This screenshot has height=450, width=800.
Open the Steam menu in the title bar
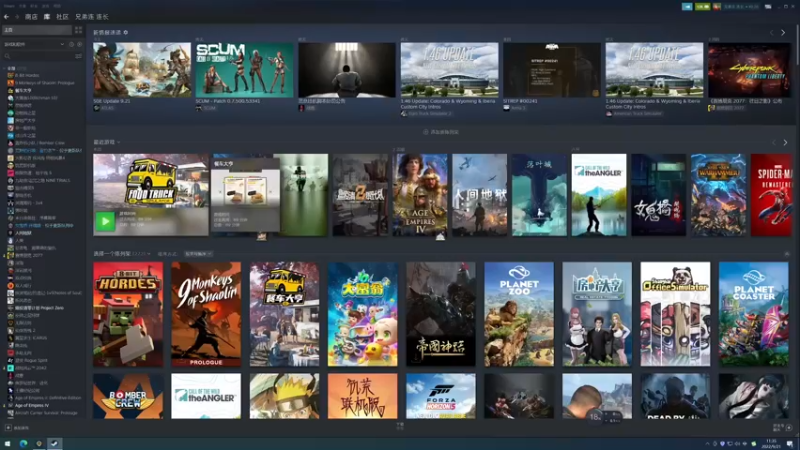point(9,6)
